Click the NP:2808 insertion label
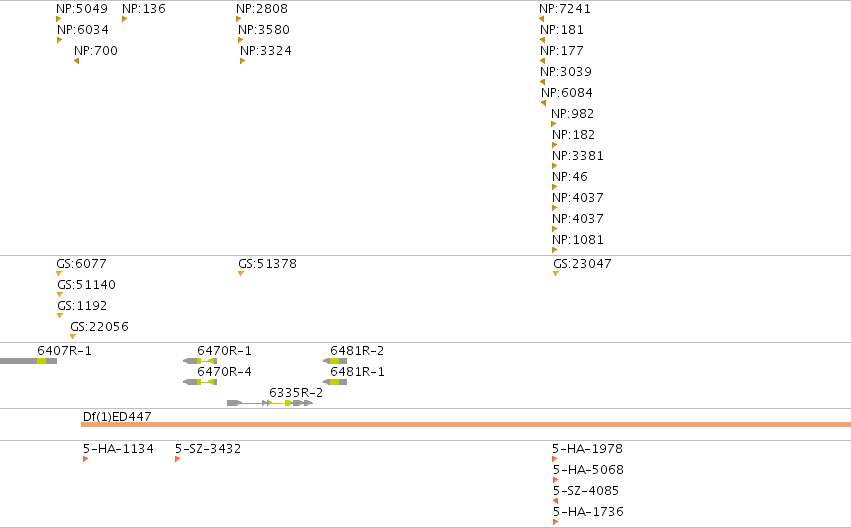 point(262,9)
